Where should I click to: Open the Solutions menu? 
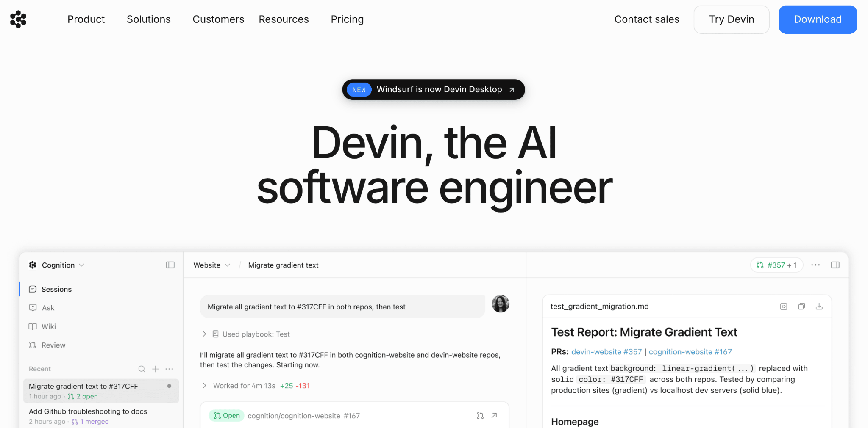click(x=148, y=19)
